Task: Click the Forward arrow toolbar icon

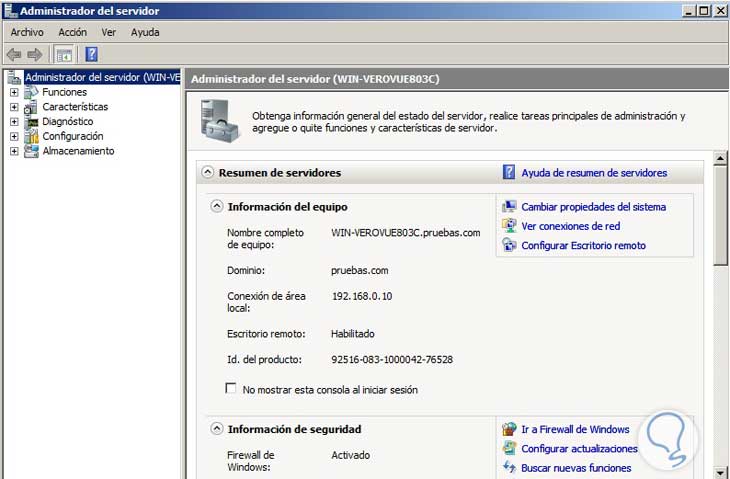Action: tap(35, 54)
